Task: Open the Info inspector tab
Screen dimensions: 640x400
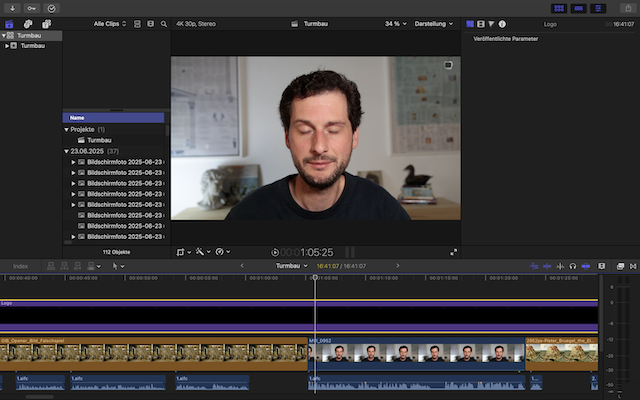Action: pos(502,24)
